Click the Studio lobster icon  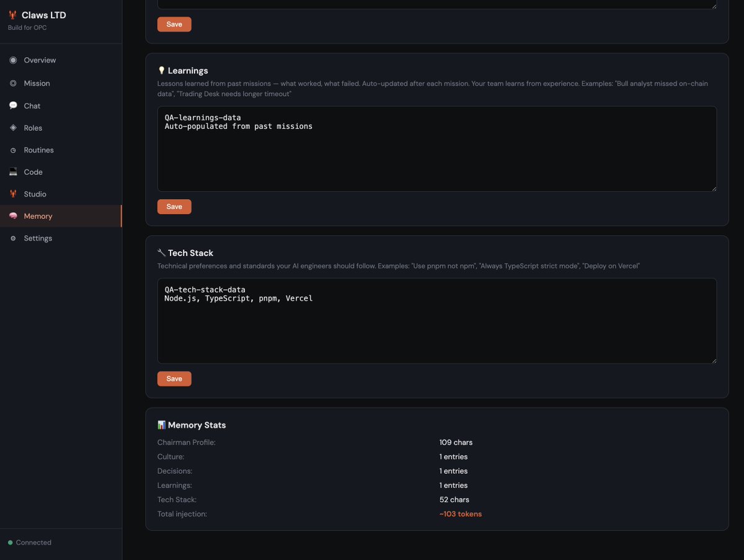13,194
